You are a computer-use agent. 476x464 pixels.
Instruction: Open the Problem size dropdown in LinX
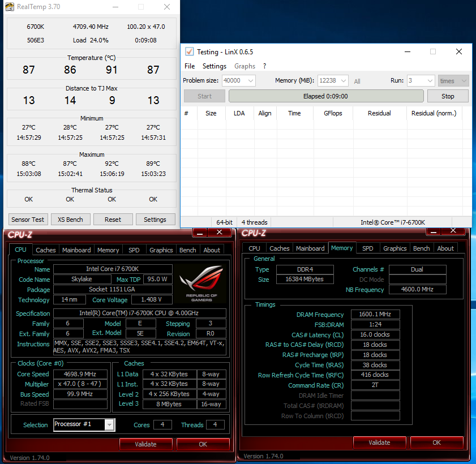coord(250,81)
